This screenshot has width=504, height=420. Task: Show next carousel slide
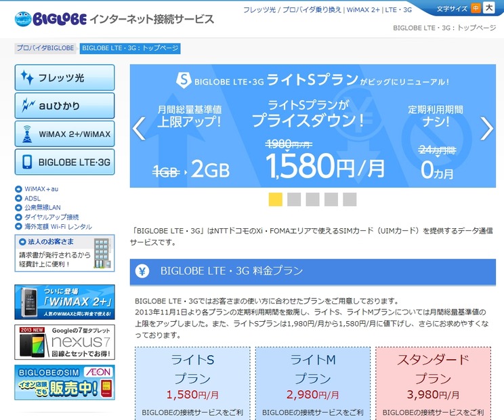[x=486, y=129]
